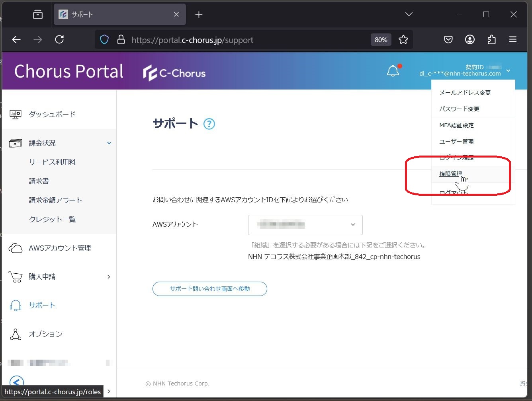Image resolution: width=532 pixels, height=401 pixels.
Task: Expand the 購入申請 submenu arrow
Action: coord(109,277)
